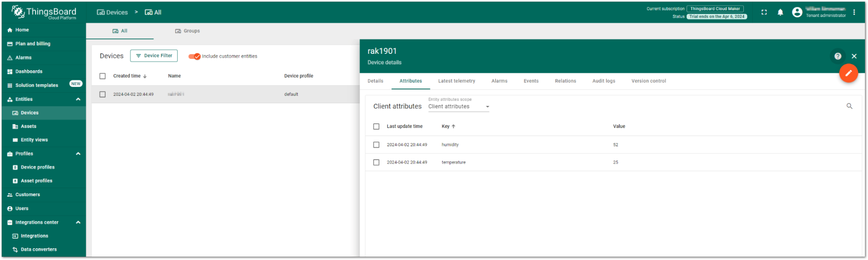
Task: Open device details help icon
Action: point(838,56)
